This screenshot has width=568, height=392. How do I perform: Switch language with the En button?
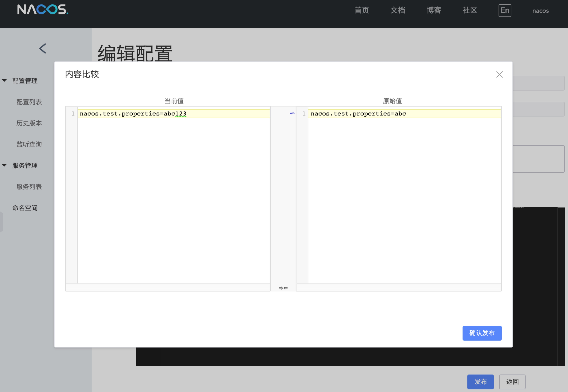pos(505,10)
